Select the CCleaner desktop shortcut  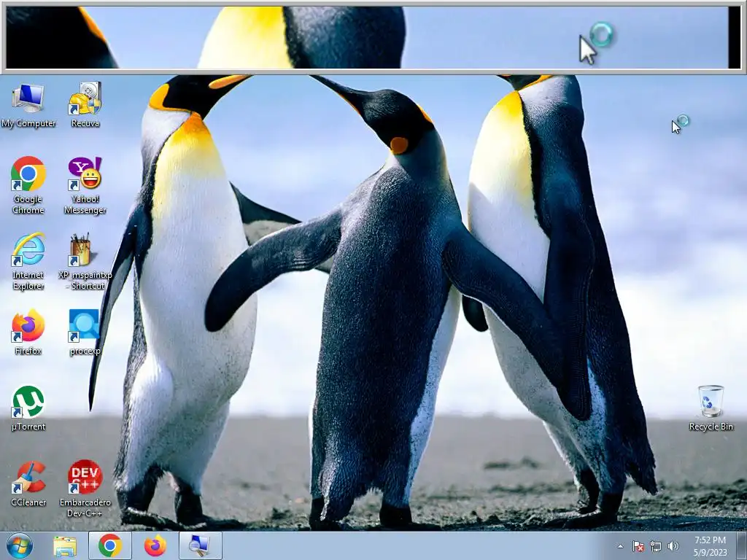click(x=28, y=484)
